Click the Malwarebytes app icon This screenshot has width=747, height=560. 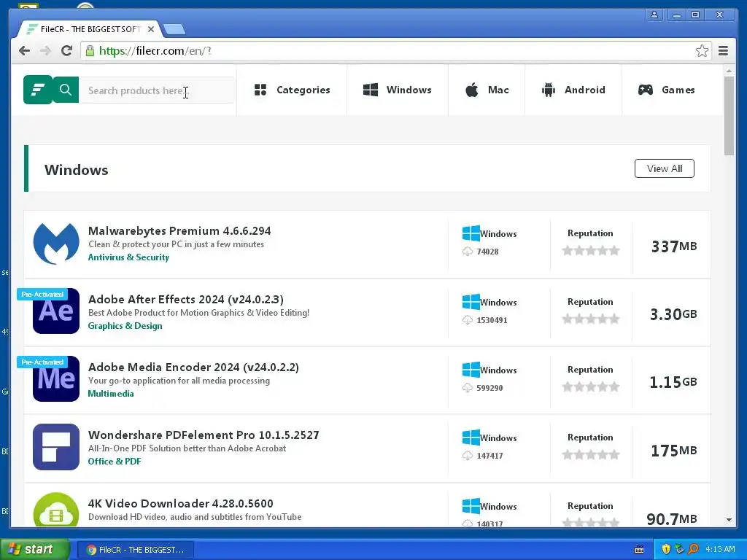tap(56, 244)
